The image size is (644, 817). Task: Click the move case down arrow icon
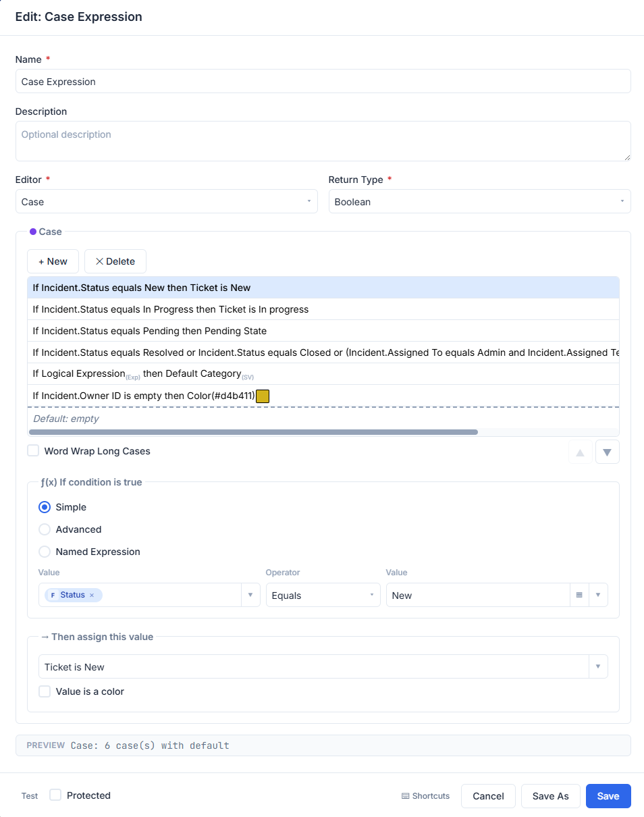[x=607, y=452]
